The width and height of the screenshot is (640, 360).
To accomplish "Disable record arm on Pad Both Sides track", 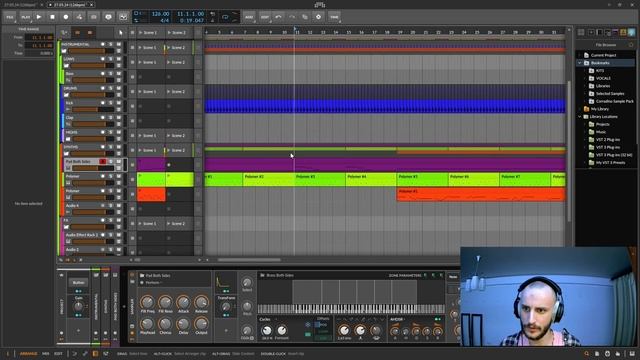I will [x=102, y=162].
